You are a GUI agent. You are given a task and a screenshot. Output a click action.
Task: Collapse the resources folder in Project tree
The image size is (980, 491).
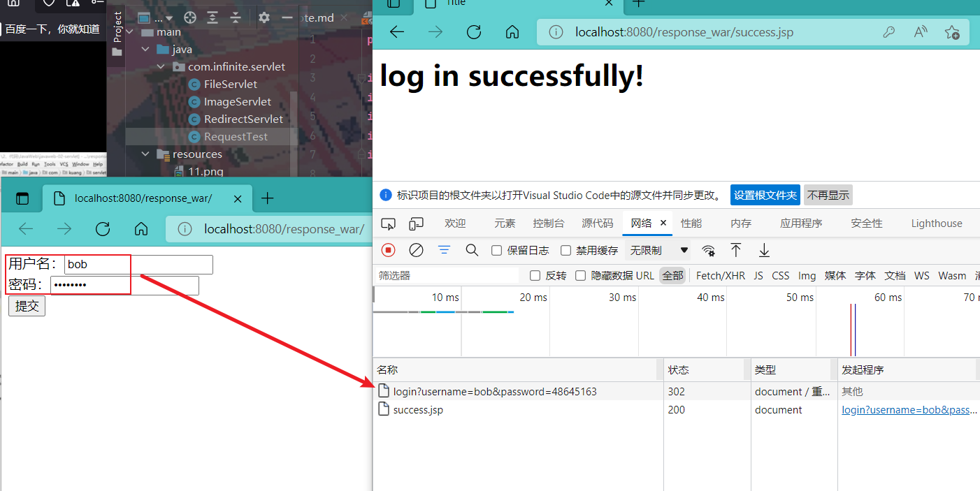[x=145, y=154]
